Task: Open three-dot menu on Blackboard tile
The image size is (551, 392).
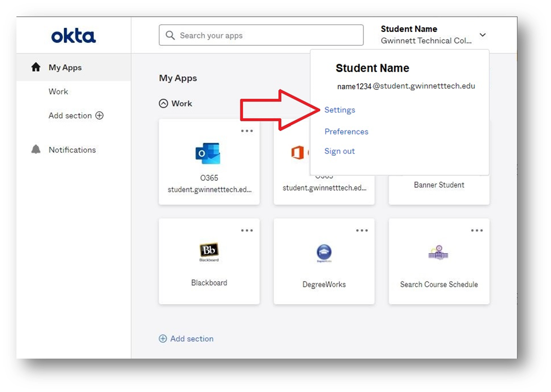Action: [247, 230]
